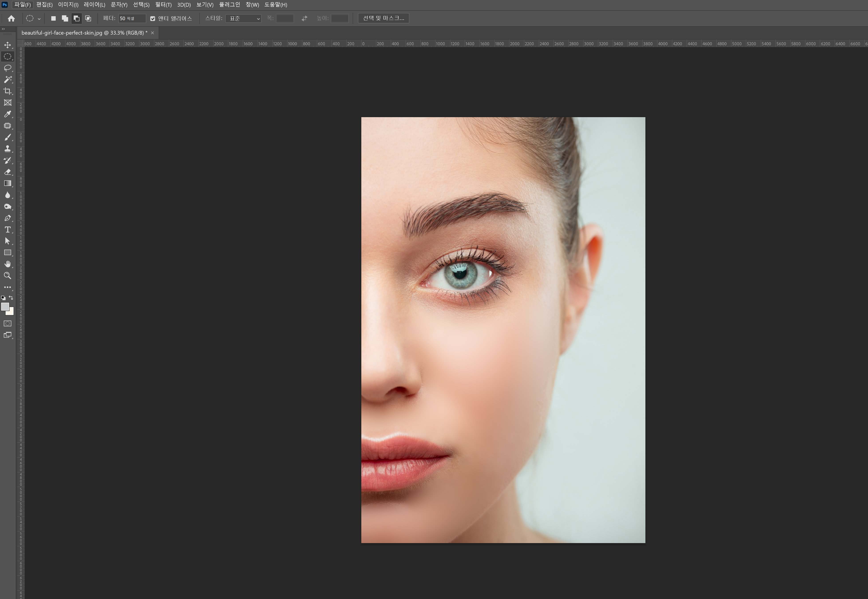Open the 스타일 표준 dropdown
The height and width of the screenshot is (599, 868).
243,18
